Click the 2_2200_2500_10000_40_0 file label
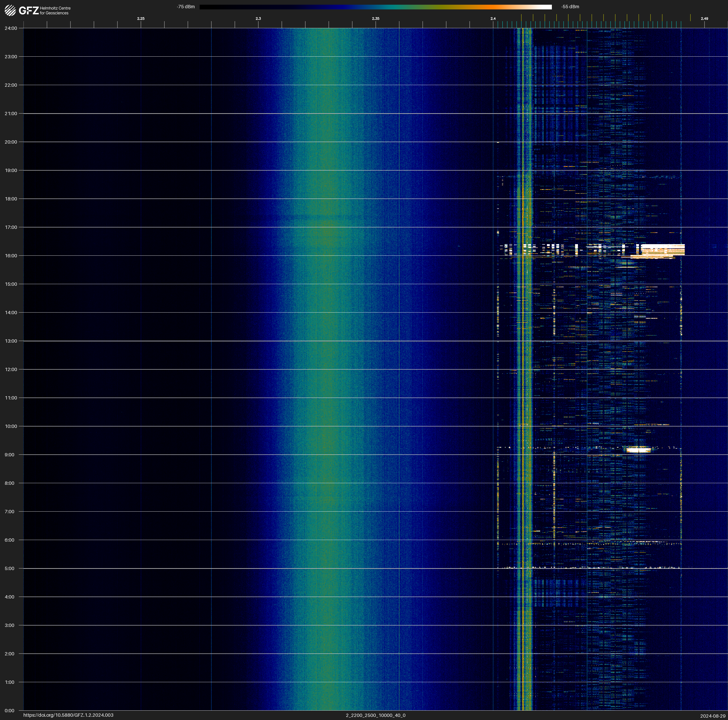Image resolution: width=728 pixels, height=720 pixels. tap(375, 715)
